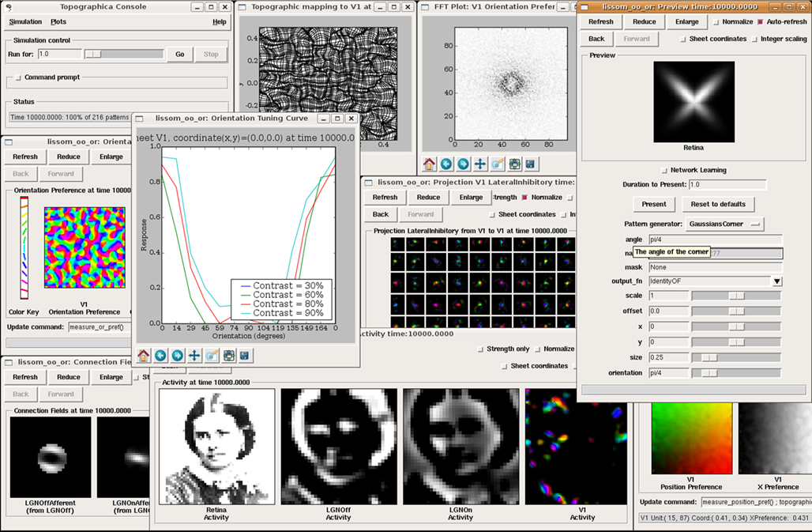Click Forward arrow in Orientation Tuning Curve toolbar
812x532 pixels.
(178, 356)
